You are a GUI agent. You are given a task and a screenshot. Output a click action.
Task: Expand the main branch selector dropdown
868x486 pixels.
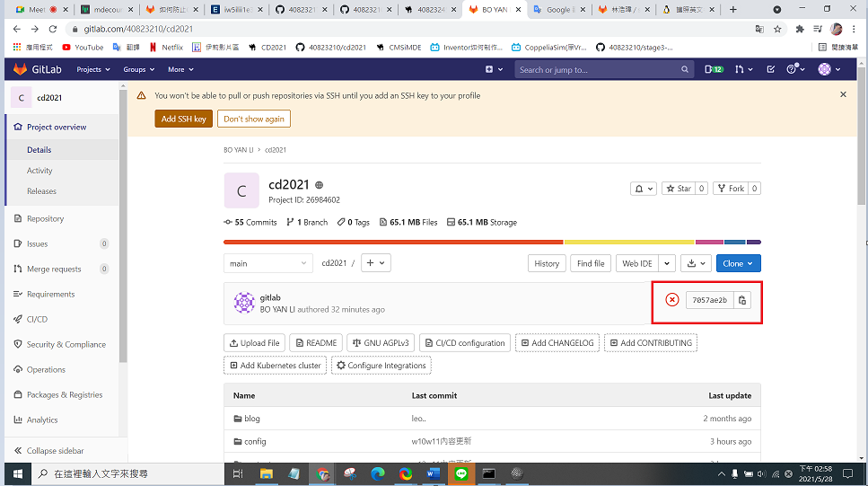tap(267, 263)
